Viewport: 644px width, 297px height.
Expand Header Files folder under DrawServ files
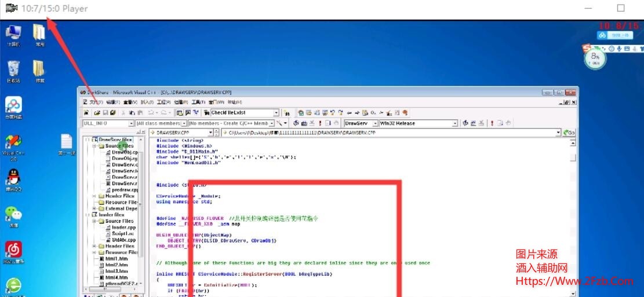tap(95, 196)
